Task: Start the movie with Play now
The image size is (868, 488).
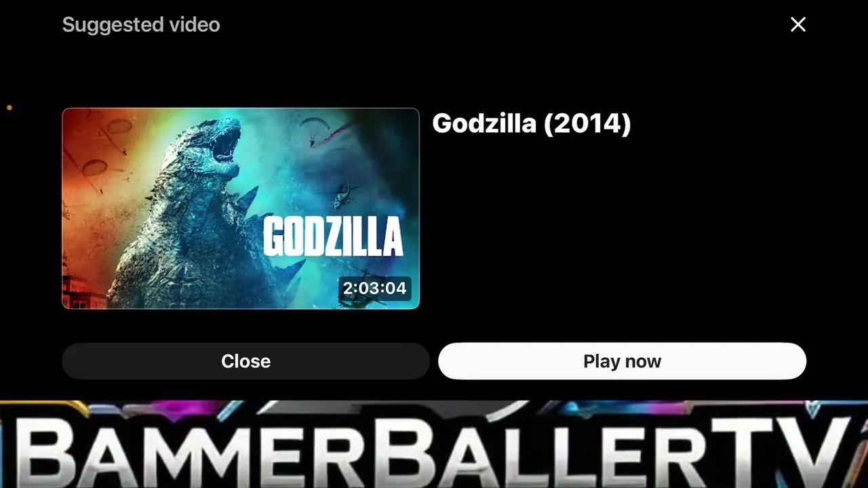Action: 622,361
